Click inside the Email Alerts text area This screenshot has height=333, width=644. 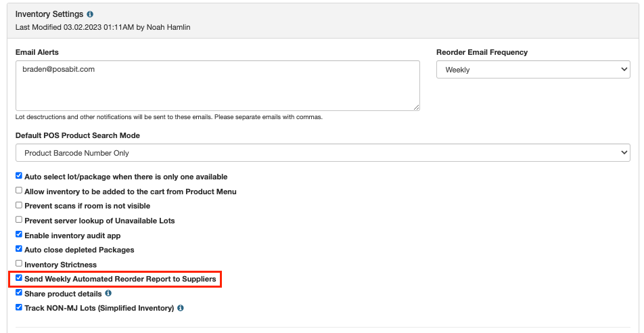[218, 85]
